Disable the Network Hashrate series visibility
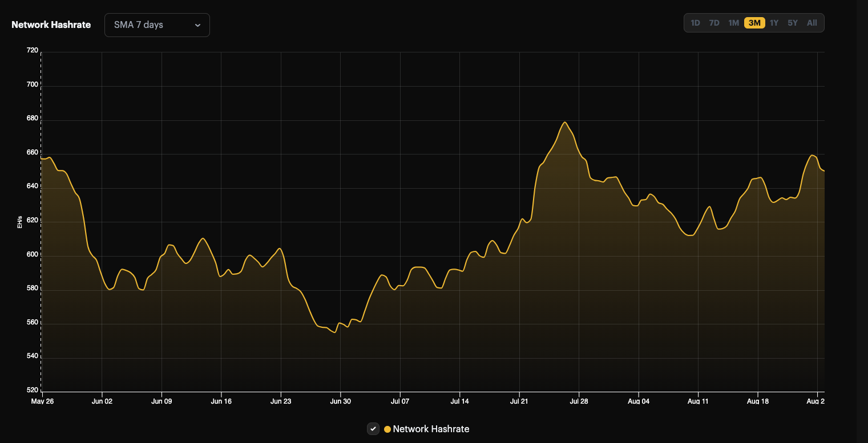 point(373,429)
